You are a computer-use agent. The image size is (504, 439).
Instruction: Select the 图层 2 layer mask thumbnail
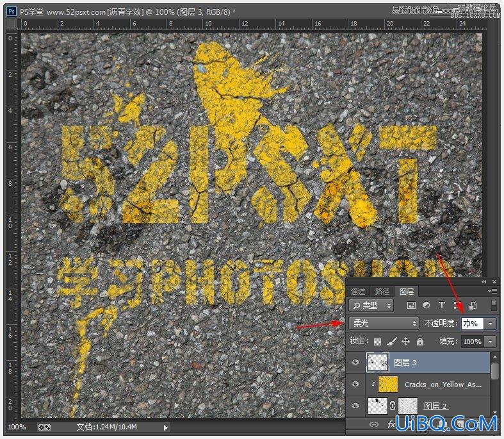pos(408,406)
